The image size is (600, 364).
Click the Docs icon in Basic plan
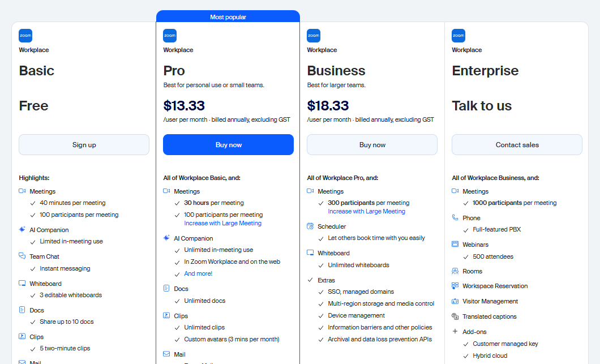coord(22,310)
